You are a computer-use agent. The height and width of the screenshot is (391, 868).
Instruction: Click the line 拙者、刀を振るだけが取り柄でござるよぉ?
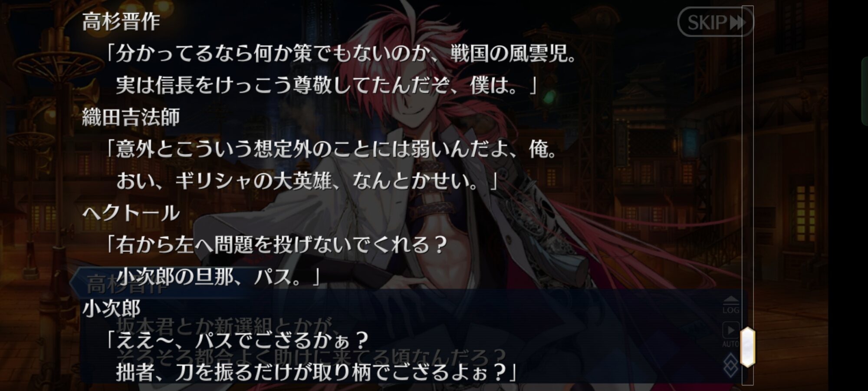(316, 372)
